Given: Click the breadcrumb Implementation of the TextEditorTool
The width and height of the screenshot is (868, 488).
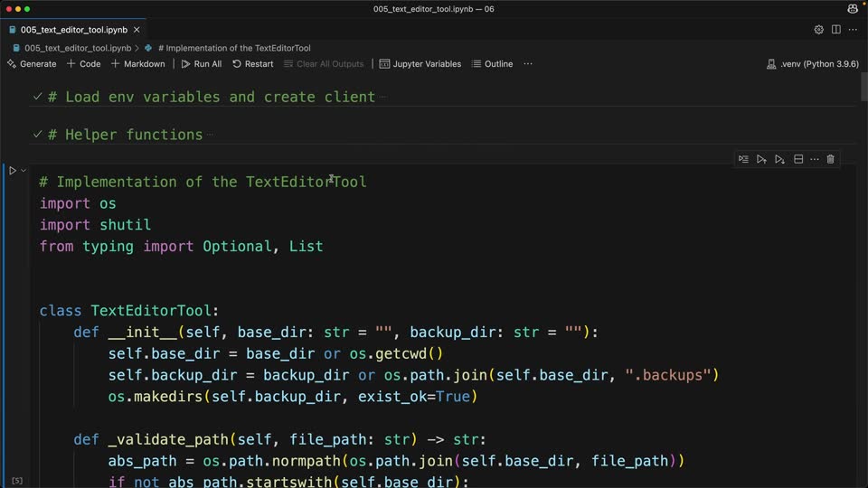Looking at the screenshot, I should click(x=234, y=48).
